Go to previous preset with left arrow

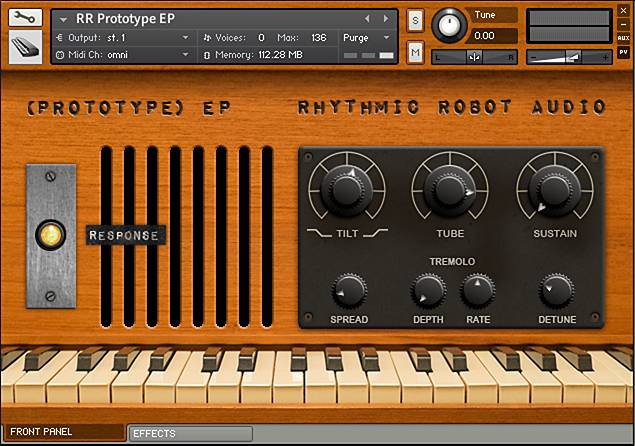pos(367,19)
